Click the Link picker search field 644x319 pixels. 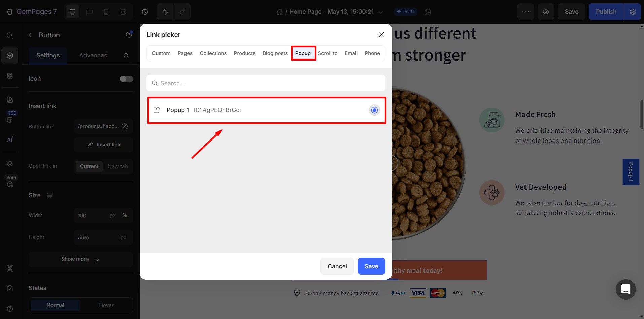tap(266, 83)
